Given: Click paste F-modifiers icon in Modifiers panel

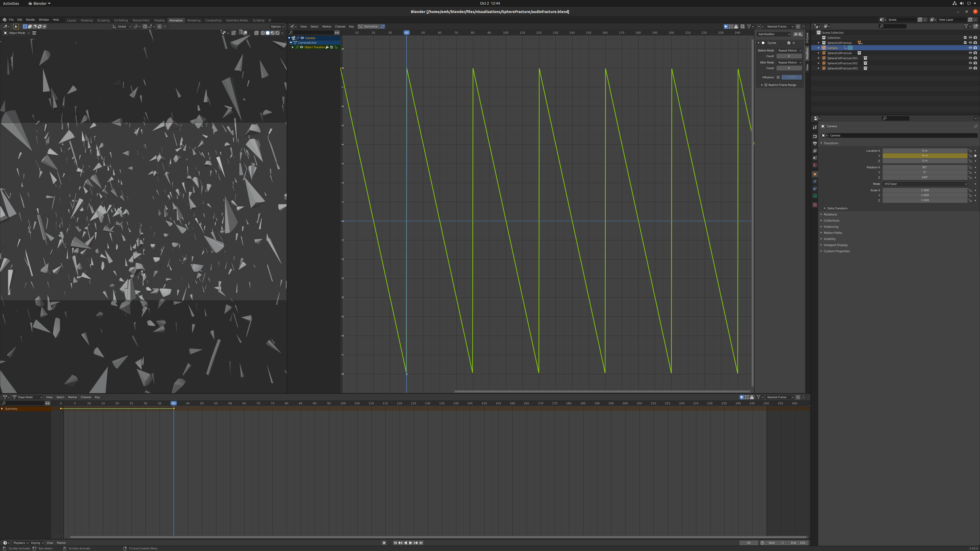Looking at the screenshot, I should point(800,34).
